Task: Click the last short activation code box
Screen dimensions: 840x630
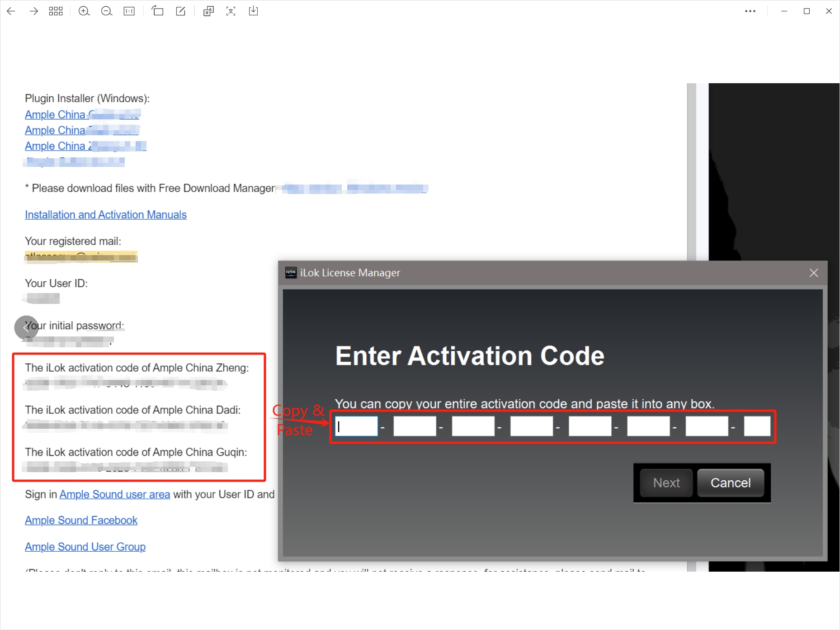Action: coord(757,426)
